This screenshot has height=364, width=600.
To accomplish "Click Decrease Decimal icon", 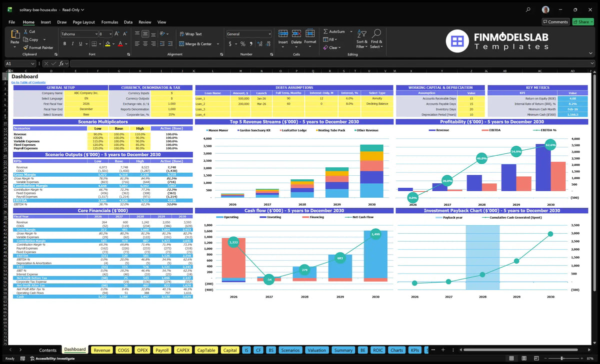I will click(267, 44).
